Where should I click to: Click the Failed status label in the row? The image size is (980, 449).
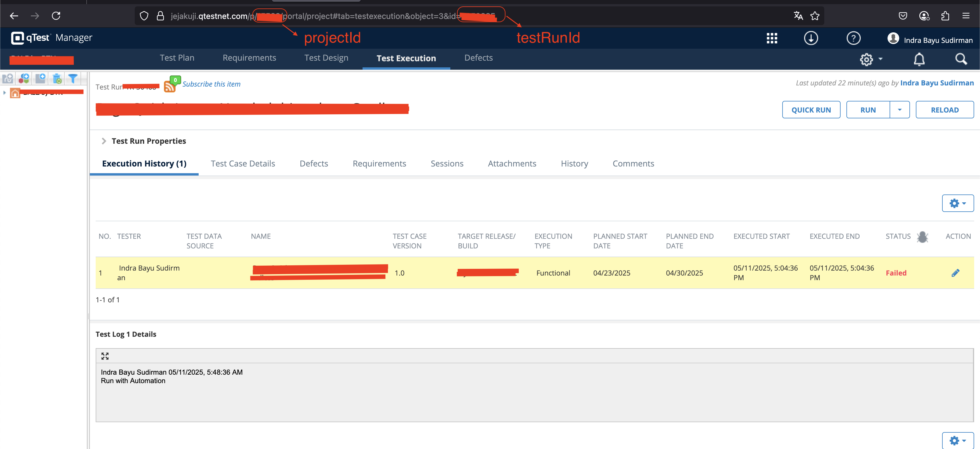coord(896,273)
